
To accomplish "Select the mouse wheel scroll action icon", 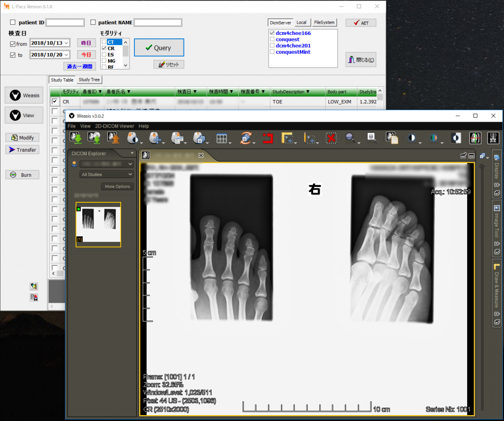I will pos(199,138).
